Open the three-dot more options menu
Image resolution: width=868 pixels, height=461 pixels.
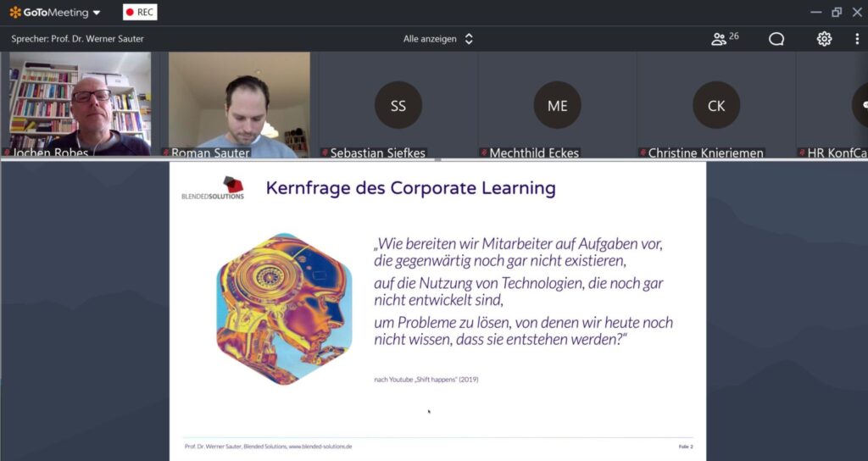857,39
